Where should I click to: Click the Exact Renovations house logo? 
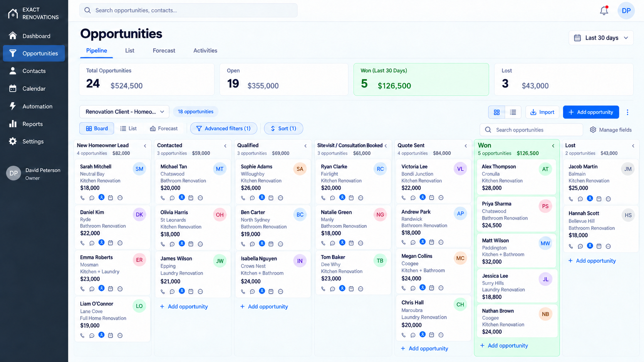pos(13,13)
